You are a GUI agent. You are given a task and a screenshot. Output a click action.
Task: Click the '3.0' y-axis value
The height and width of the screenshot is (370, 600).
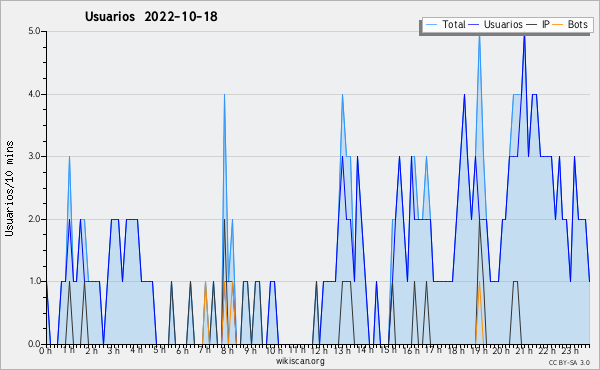pos(34,156)
